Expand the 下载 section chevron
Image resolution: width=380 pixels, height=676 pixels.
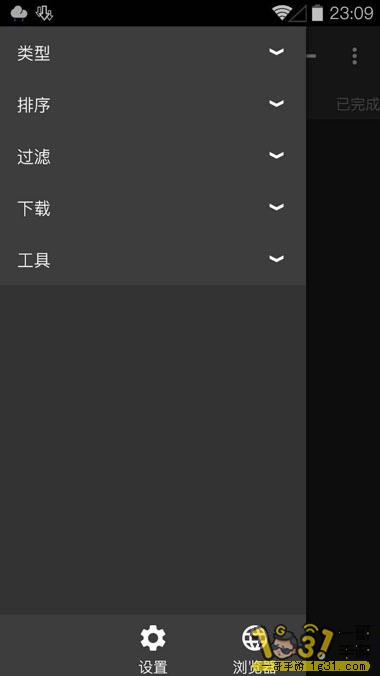276,207
